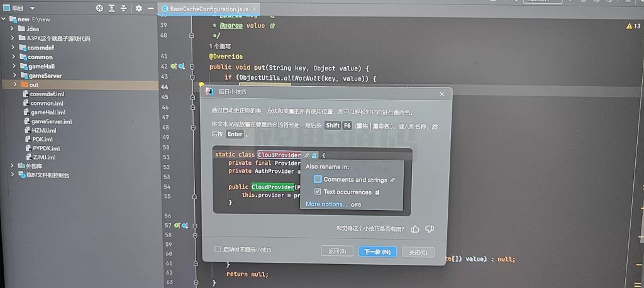Click thumbs up on the daily tip

tap(415, 229)
